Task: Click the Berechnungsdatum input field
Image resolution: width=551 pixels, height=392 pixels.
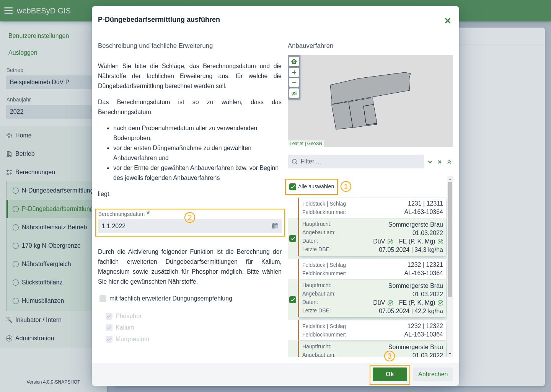Action: point(190,226)
